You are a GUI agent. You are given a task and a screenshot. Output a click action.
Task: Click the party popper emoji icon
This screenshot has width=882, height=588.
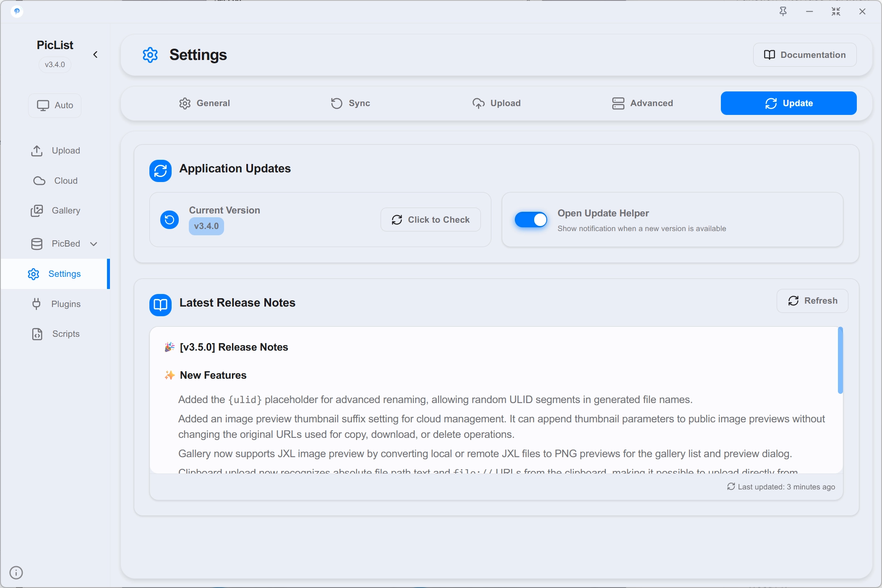170,347
